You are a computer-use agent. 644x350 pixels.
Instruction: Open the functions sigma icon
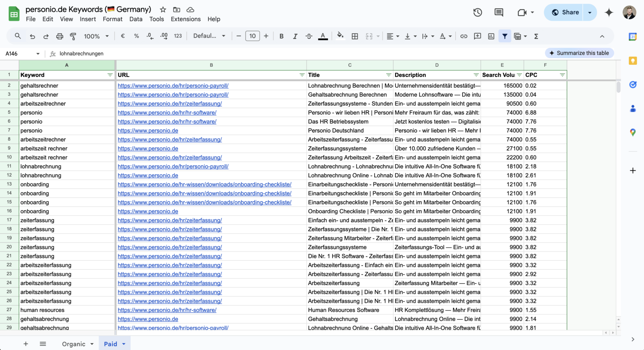pyautogui.click(x=536, y=36)
